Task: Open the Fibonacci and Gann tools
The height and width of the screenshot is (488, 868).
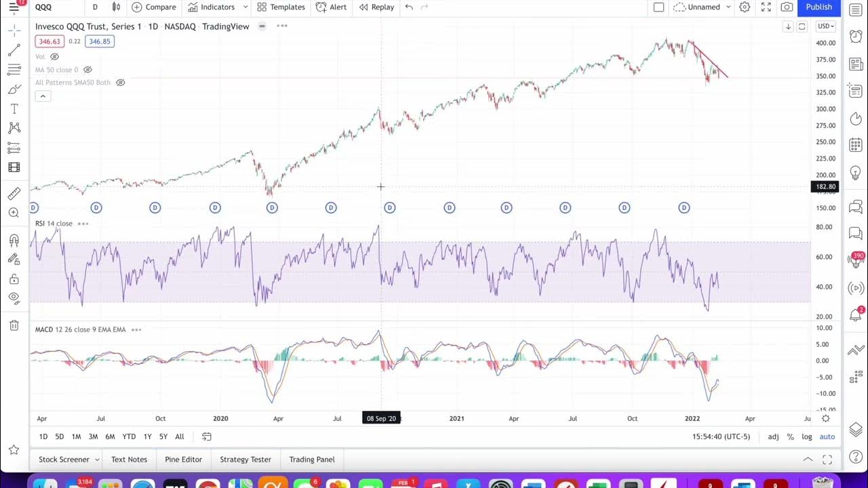Action: [14, 70]
